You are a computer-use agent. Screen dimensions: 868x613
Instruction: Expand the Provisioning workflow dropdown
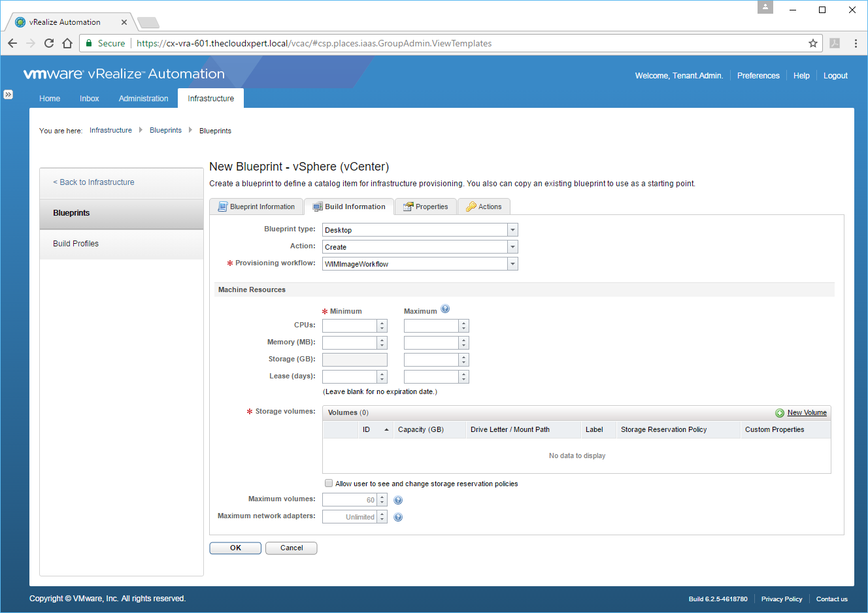point(512,264)
